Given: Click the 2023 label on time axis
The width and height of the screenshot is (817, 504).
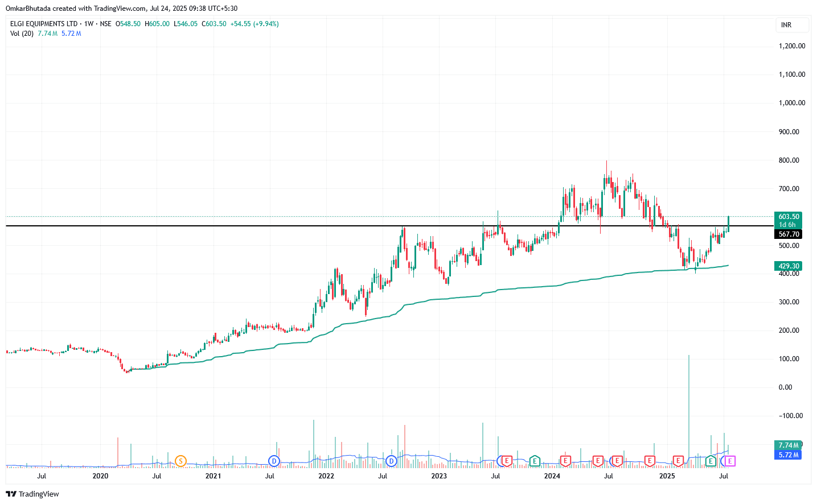Looking at the screenshot, I should tap(439, 476).
